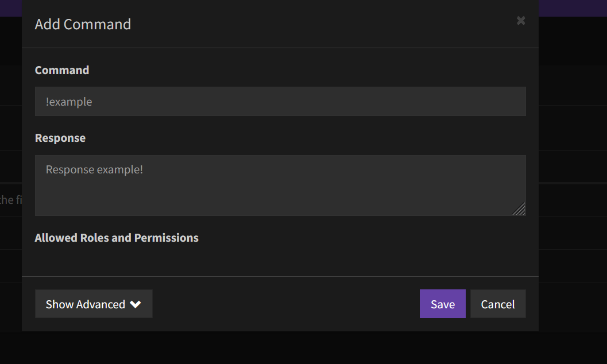
Task: Click the Command input showing !example placeholder
Action: click(x=280, y=101)
